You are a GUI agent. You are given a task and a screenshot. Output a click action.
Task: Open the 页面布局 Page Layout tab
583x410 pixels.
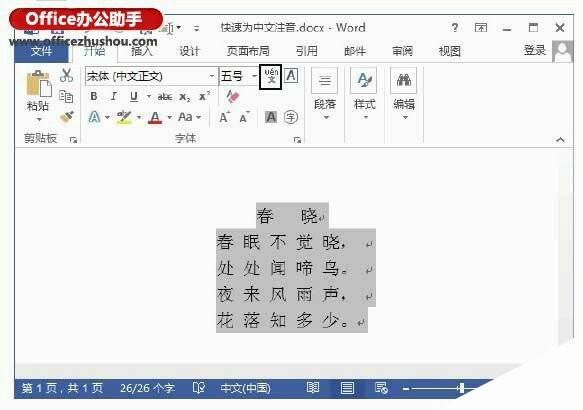coord(248,51)
